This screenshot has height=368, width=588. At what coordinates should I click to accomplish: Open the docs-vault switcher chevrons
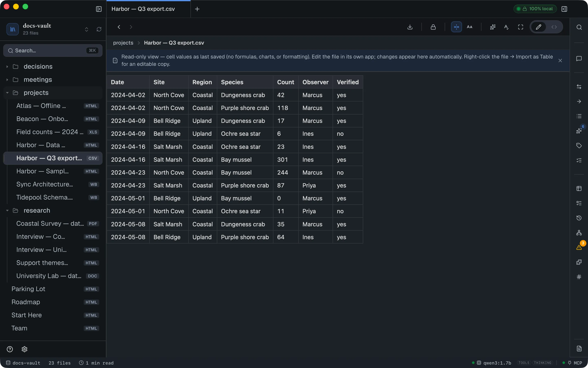pyautogui.click(x=87, y=29)
